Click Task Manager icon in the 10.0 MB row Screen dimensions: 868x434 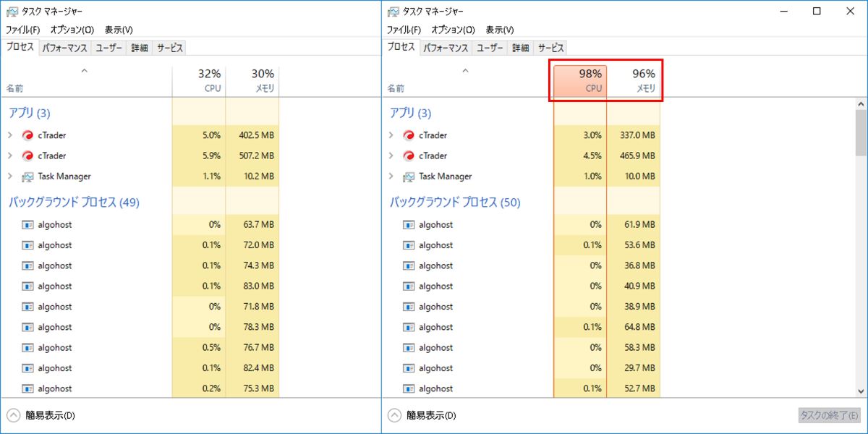tap(409, 176)
